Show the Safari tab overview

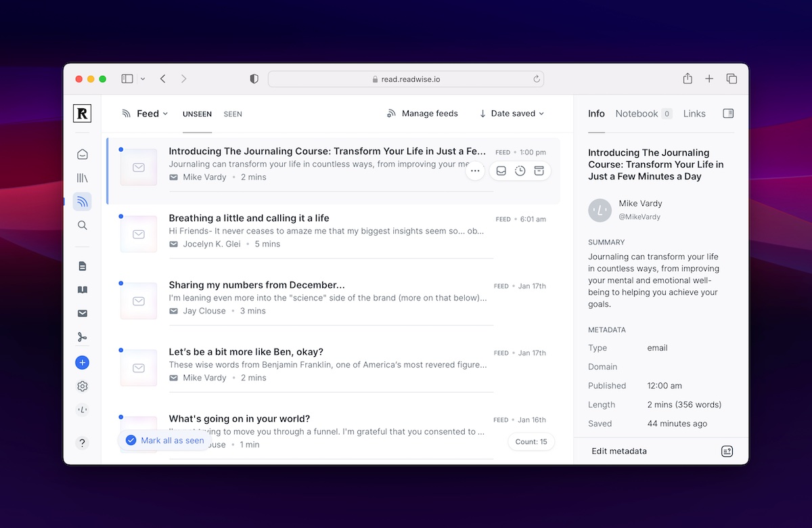(x=731, y=79)
